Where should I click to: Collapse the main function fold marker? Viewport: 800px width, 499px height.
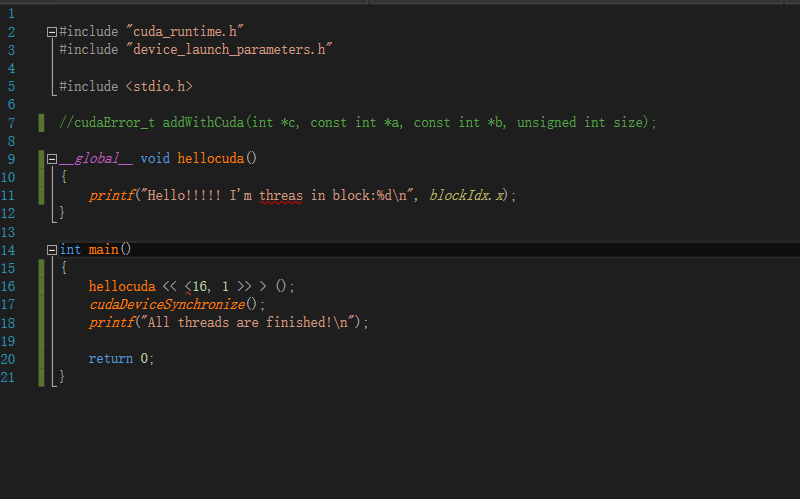point(52,250)
